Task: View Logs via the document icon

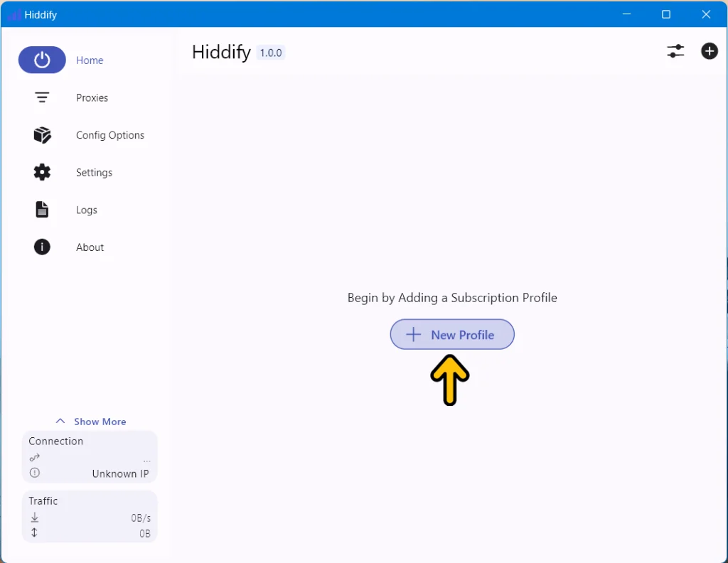Action: (x=42, y=210)
